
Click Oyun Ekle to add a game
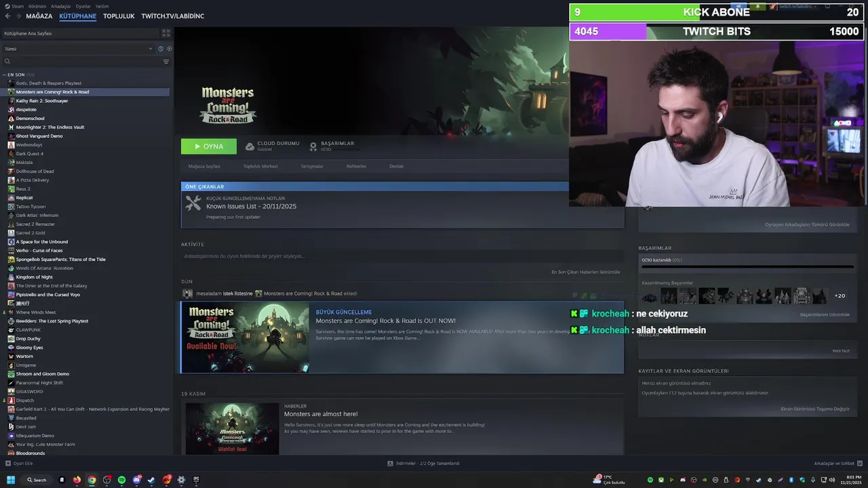point(19,464)
